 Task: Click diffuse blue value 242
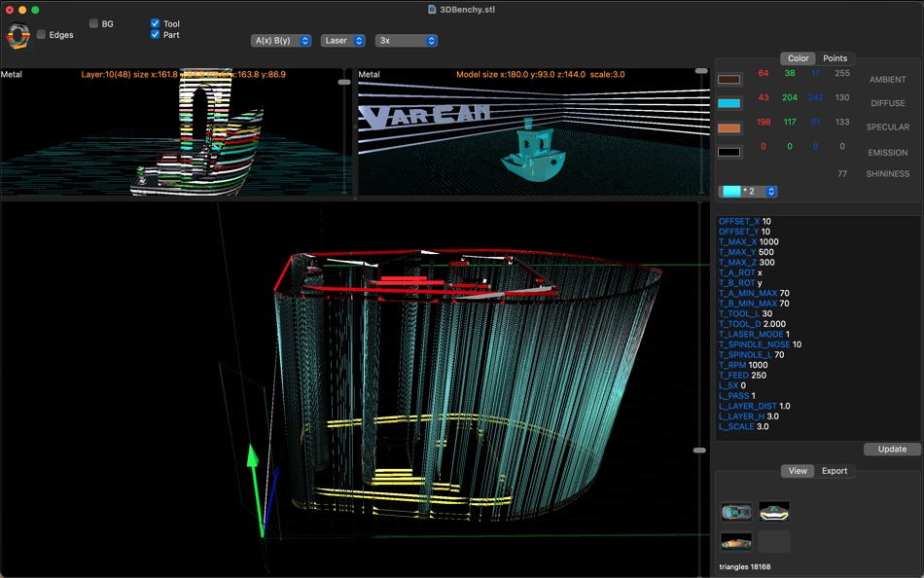pyautogui.click(x=816, y=97)
